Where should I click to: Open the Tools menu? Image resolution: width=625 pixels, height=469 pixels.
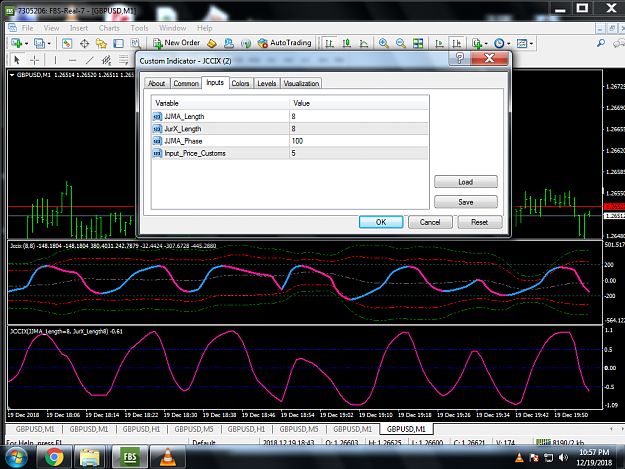[139, 28]
